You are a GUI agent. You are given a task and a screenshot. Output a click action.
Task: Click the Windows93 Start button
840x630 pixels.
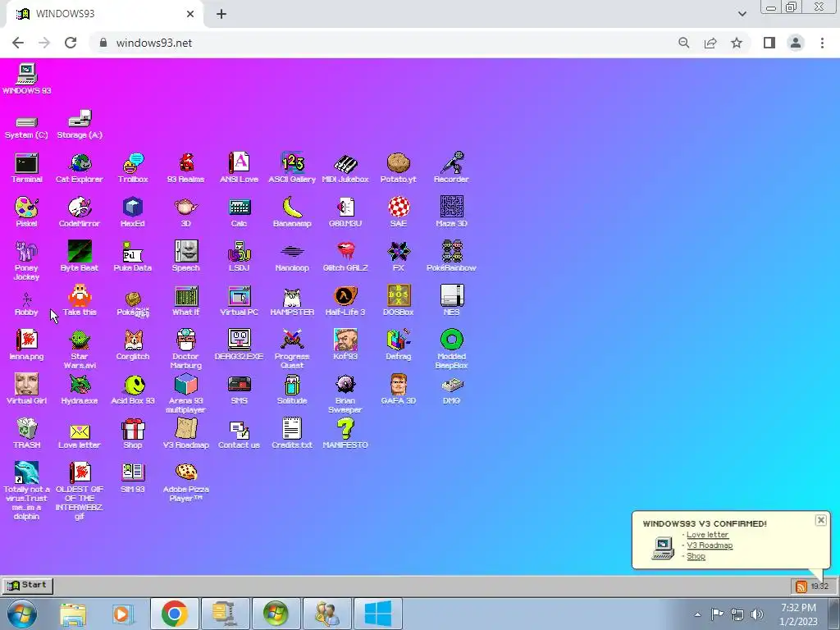(x=28, y=585)
